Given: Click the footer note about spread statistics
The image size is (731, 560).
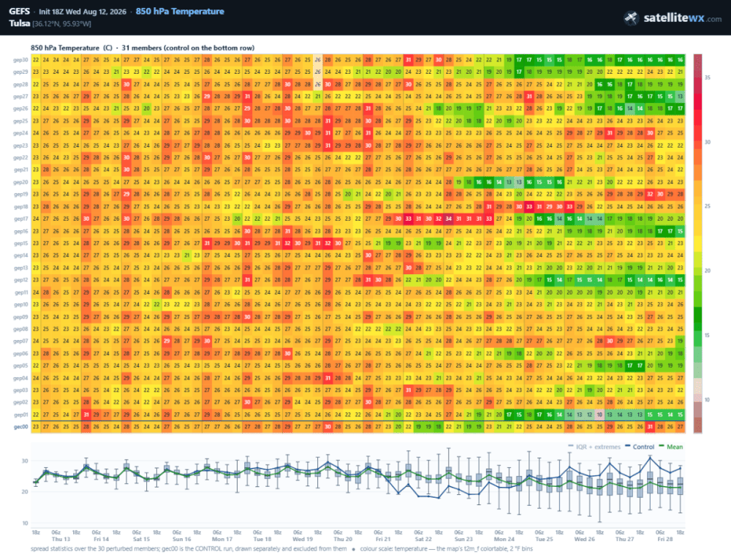Looking at the screenshot, I should pyautogui.click(x=189, y=549).
